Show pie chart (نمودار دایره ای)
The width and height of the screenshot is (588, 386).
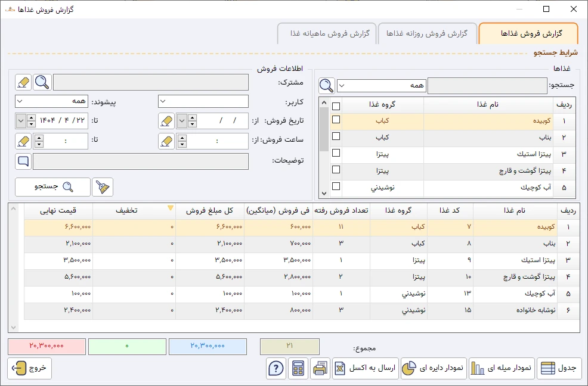click(434, 368)
